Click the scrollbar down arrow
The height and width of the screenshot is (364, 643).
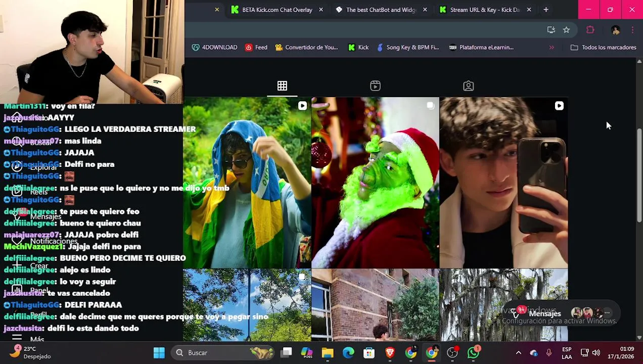[639, 337]
